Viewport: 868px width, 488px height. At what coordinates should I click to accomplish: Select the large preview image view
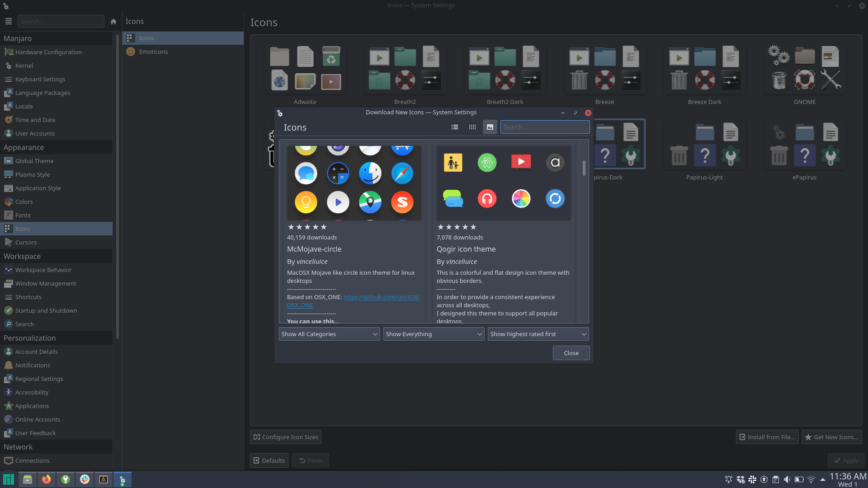490,127
